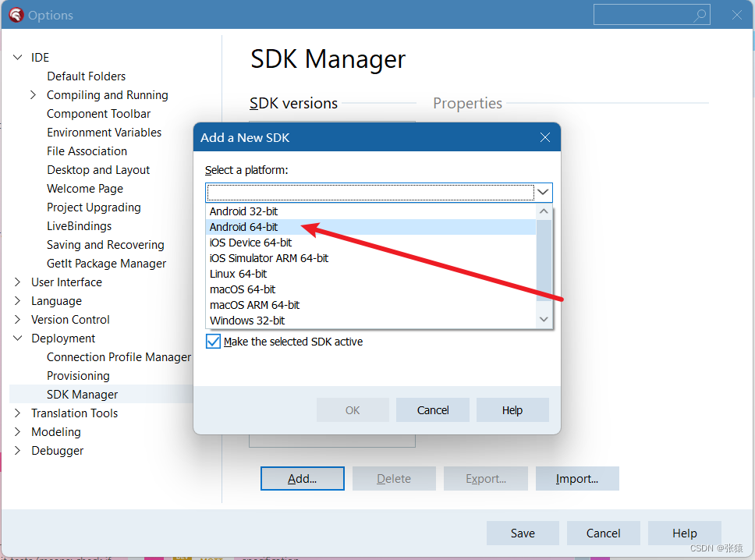Screen dimensions: 755x560
Task: Cancel the Add a New SDK dialog
Action: [432, 409]
